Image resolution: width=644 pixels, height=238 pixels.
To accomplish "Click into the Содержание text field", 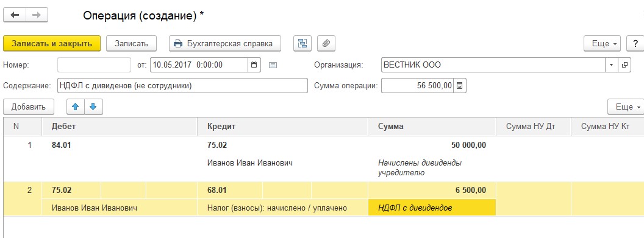I will pyautogui.click(x=182, y=86).
